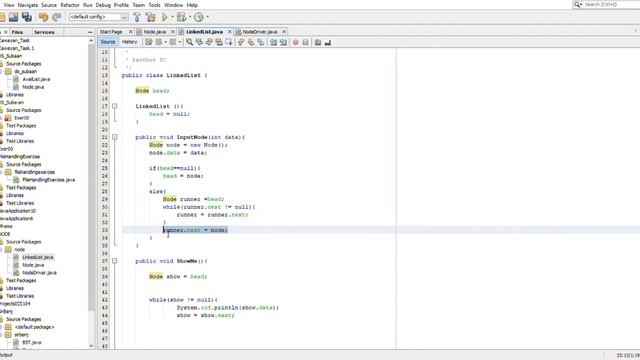Shift the line left
This screenshot has width=640, height=360.
[273, 42]
